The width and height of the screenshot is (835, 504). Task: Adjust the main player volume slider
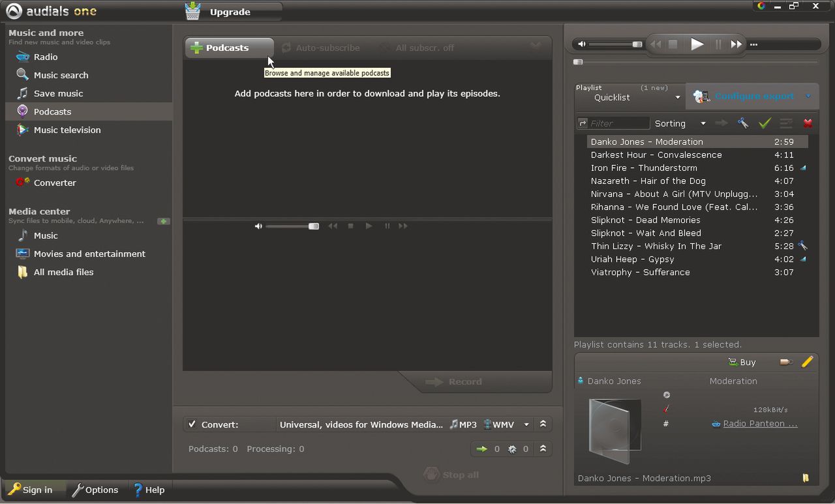click(616, 44)
